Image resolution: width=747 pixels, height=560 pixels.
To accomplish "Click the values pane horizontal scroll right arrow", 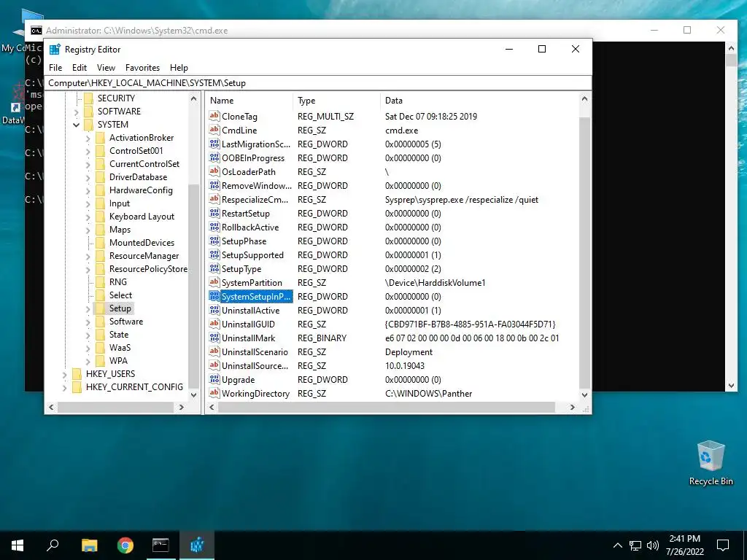I will [x=572, y=407].
